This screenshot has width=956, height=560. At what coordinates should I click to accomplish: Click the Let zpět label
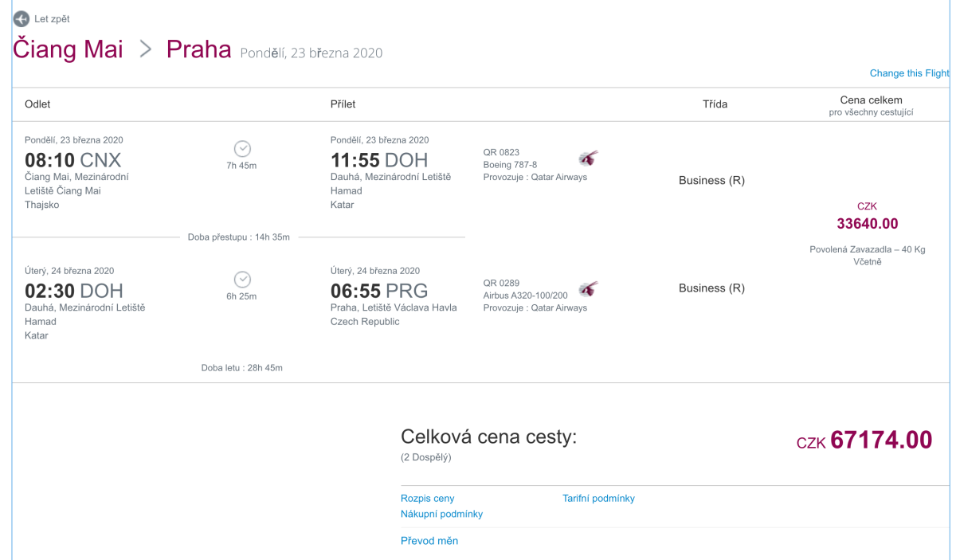52,19
